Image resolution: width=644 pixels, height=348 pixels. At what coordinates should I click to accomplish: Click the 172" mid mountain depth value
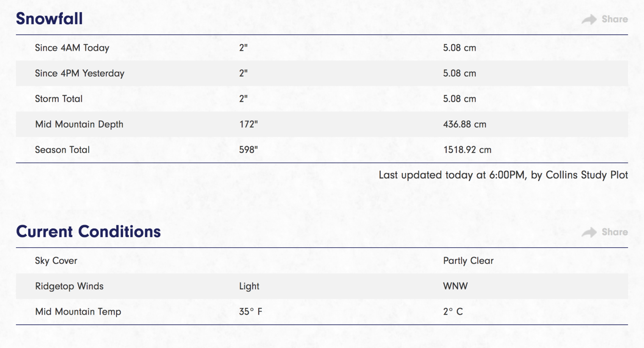pyautogui.click(x=249, y=124)
